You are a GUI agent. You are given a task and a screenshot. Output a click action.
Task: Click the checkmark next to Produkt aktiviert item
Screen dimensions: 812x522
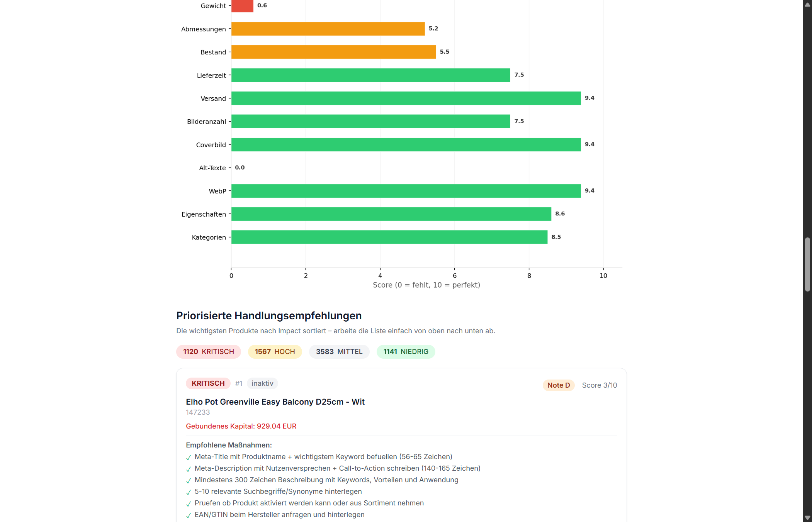click(x=189, y=503)
